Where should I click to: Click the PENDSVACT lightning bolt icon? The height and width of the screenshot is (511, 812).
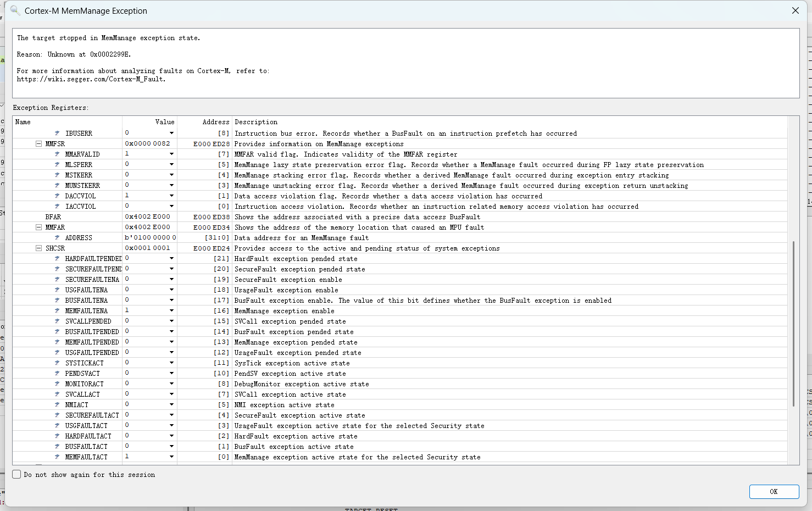click(57, 373)
